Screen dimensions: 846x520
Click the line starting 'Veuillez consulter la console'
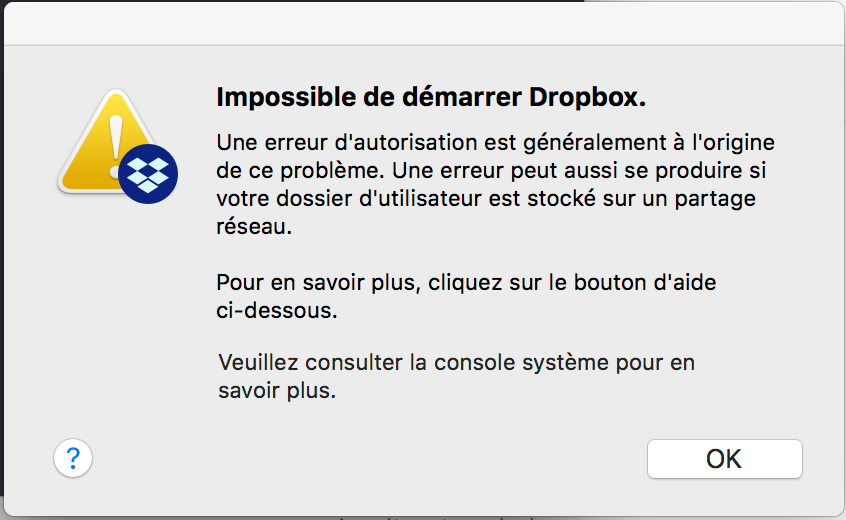456,362
